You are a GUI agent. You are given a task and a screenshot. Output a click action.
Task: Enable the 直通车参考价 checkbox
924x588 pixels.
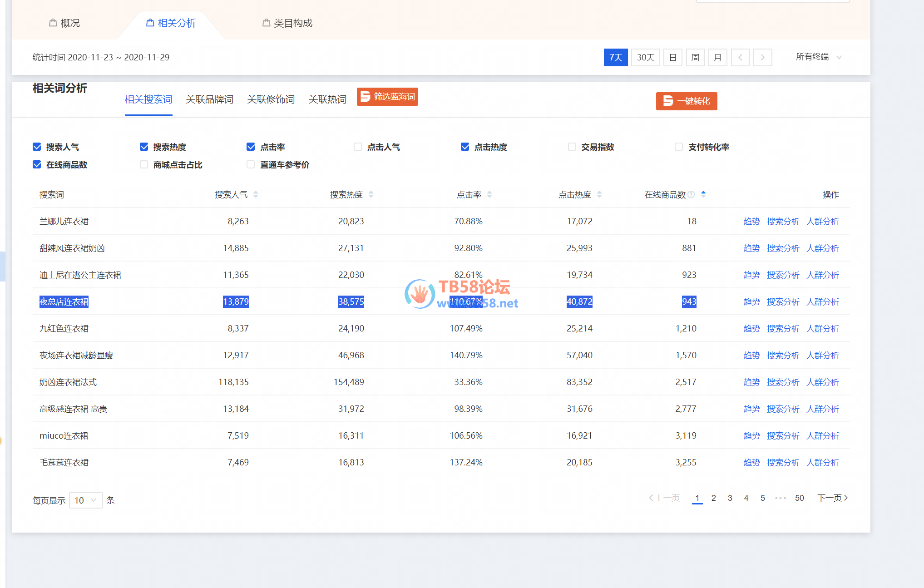(x=251, y=164)
